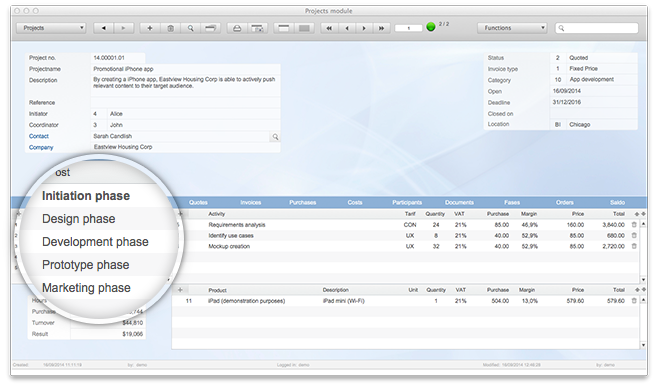This screenshot has width=660, height=384.
Task: Click the record number field in toolbar
Action: pos(408,28)
